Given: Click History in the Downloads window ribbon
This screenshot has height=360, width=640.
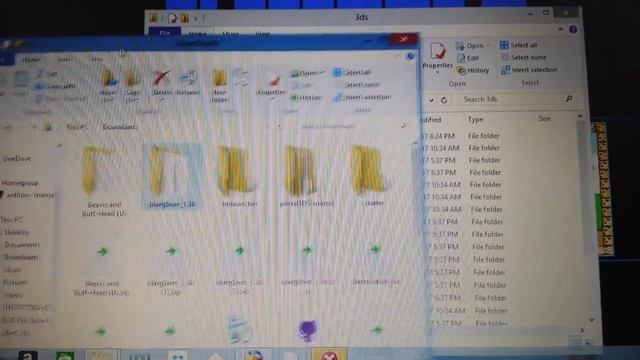Looking at the screenshot, I should point(307,98).
